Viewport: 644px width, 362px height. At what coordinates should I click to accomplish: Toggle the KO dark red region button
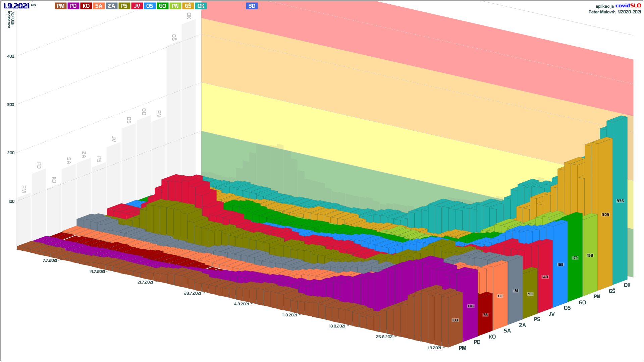point(86,6)
